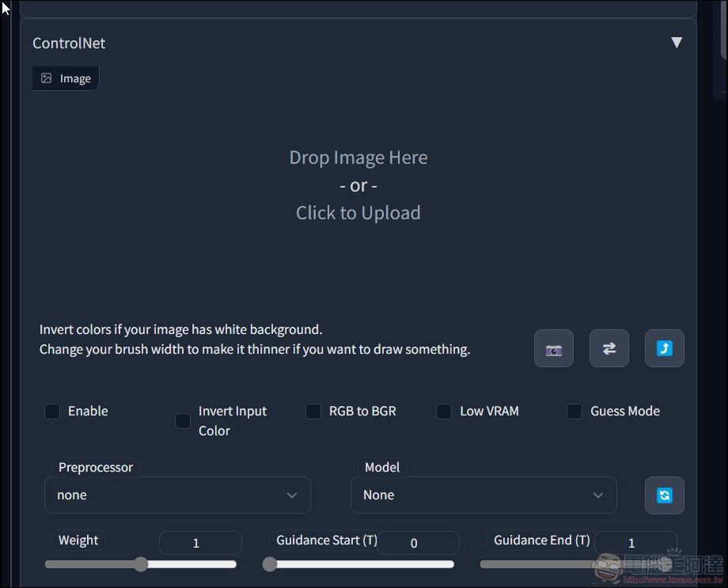This screenshot has width=728, height=588.
Task: Open the Model dropdown showing None
Action: [x=483, y=495]
